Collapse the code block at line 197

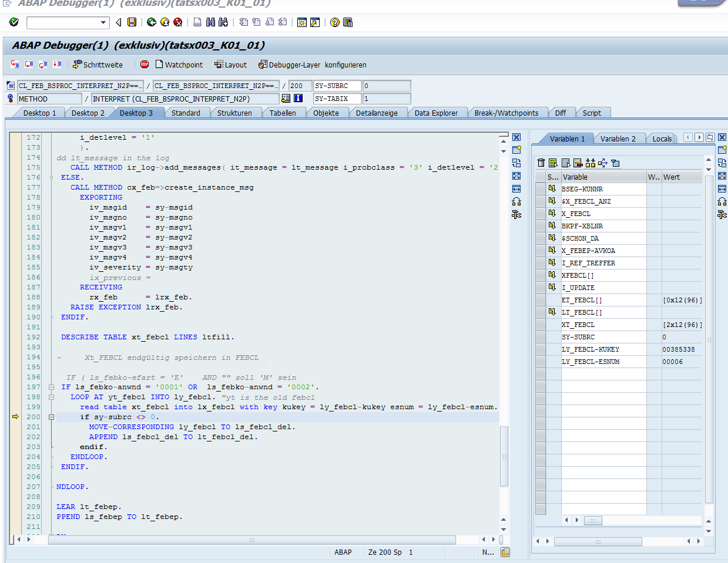[x=51, y=387]
